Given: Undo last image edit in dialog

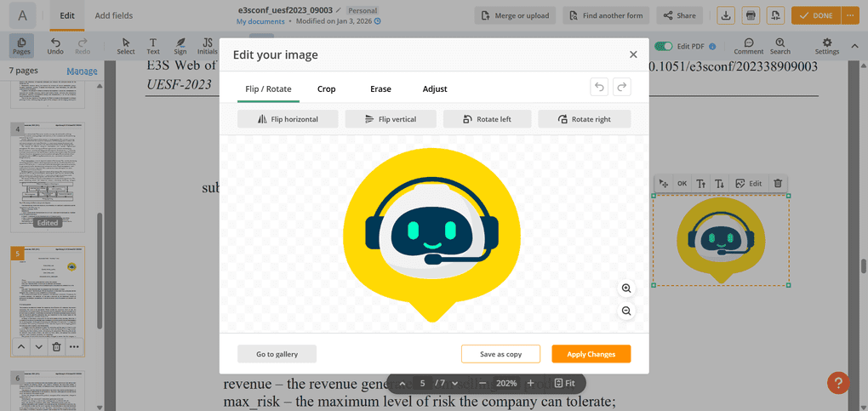Looking at the screenshot, I should coord(600,87).
